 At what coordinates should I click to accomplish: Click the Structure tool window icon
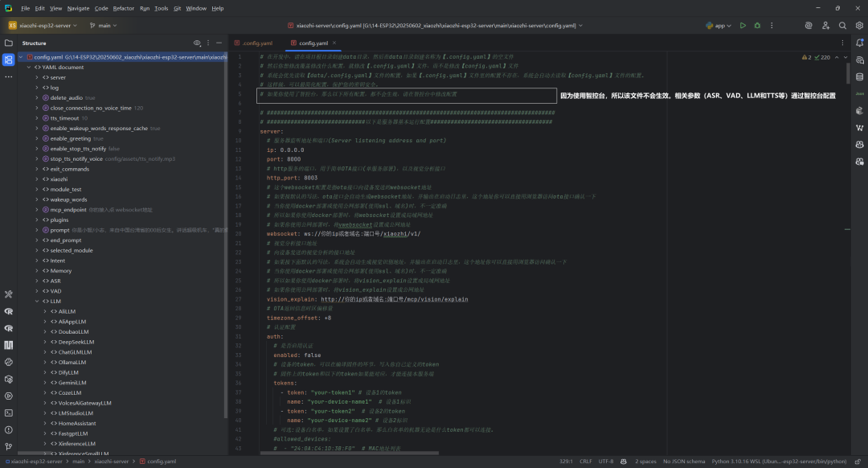click(x=8, y=60)
